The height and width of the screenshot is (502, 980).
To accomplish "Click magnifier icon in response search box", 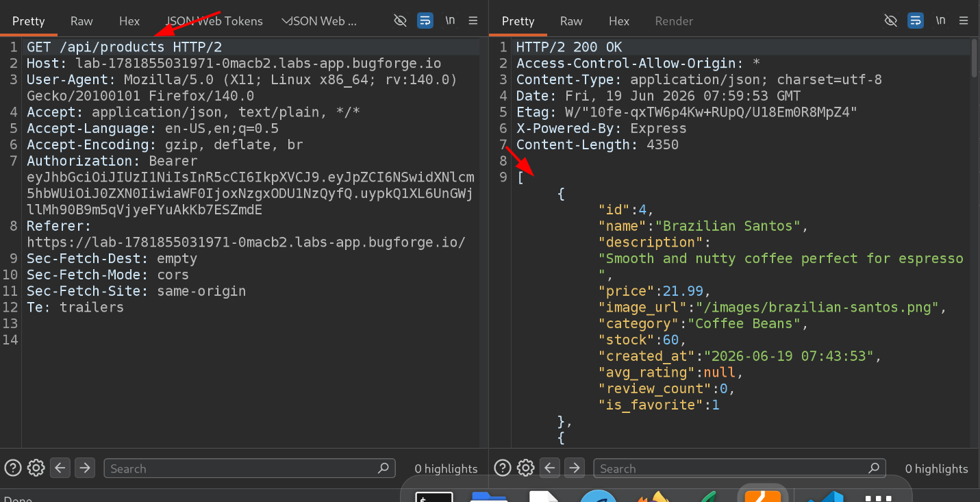I will (873, 468).
